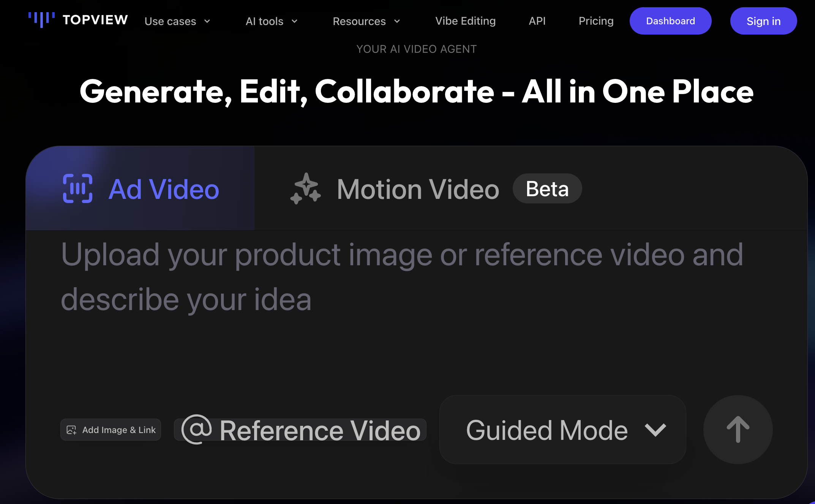The width and height of the screenshot is (815, 504).
Task: Go to the API page
Action: 537,21
